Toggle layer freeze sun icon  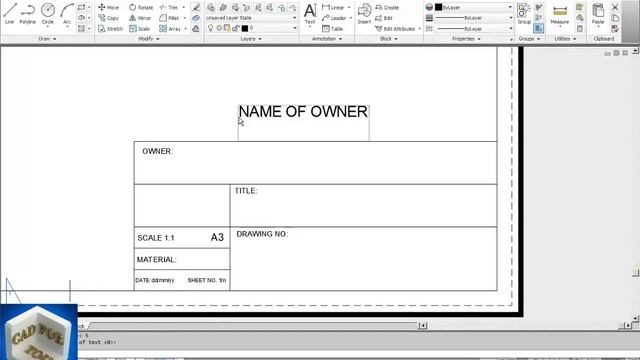pyautogui.click(x=219, y=28)
